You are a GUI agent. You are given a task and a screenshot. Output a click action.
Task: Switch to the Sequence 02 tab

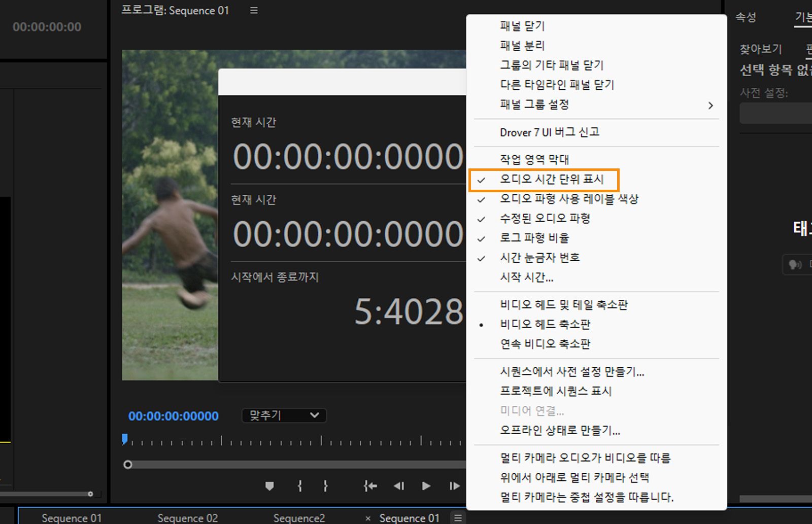click(x=187, y=517)
